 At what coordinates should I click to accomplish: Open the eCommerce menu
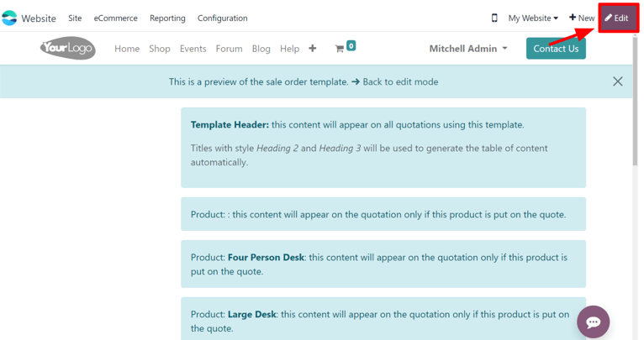click(x=115, y=18)
